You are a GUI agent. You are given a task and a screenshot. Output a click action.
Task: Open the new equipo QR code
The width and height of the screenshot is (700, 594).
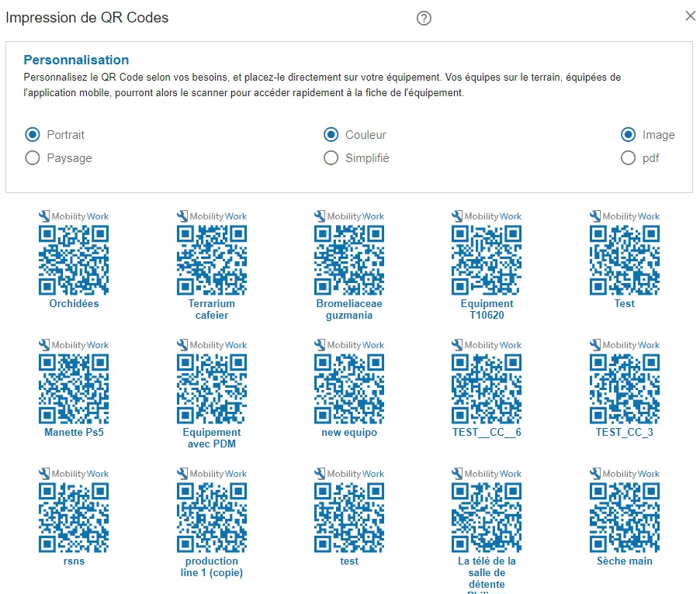point(349,389)
